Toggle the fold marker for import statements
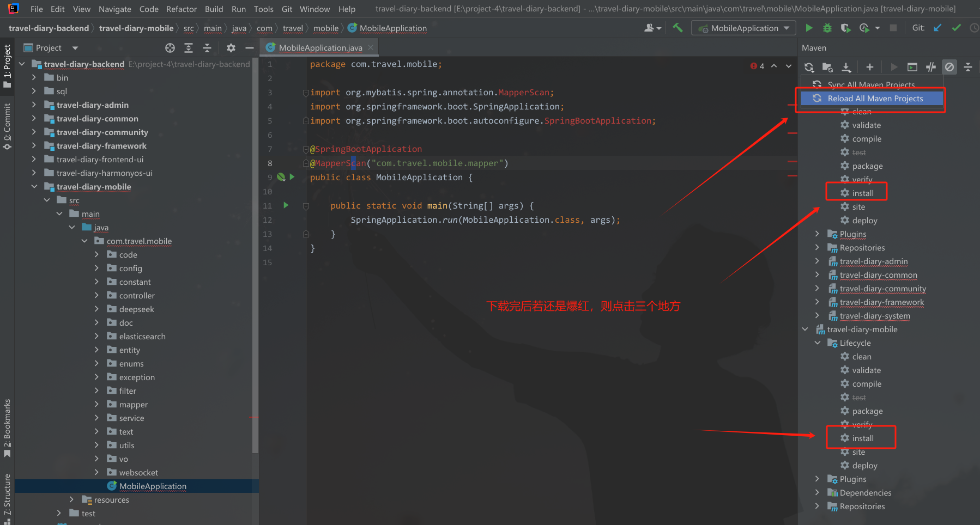The width and height of the screenshot is (980, 525). coord(306,93)
